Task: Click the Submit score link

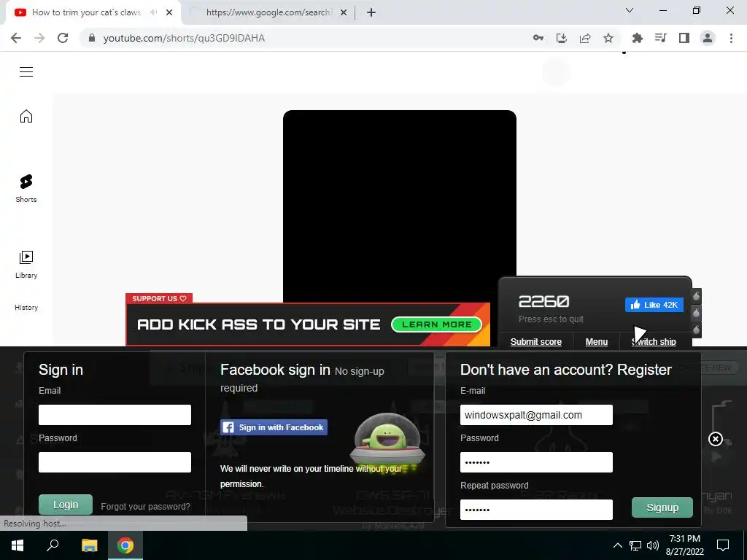Action: point(536,342)
